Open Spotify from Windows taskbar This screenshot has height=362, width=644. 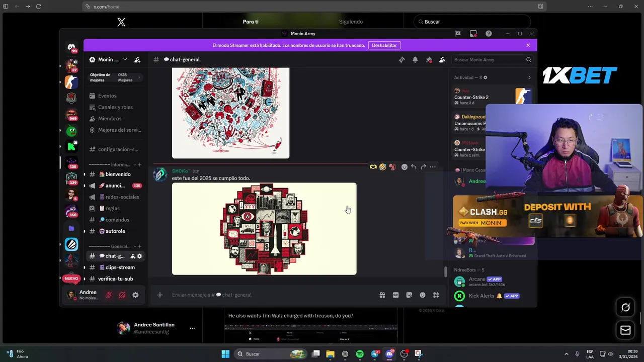tap(360, 354)
